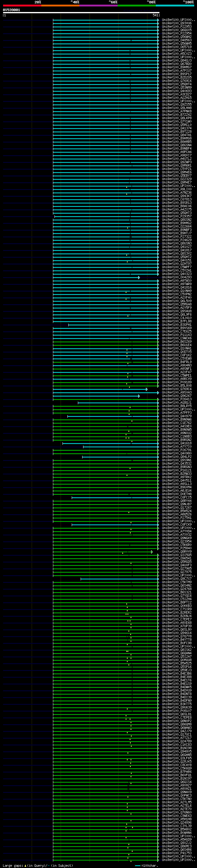Select the UniRef100_P09189 label
The height and width of the screenshot is (868, 197).
pos(177,383)
